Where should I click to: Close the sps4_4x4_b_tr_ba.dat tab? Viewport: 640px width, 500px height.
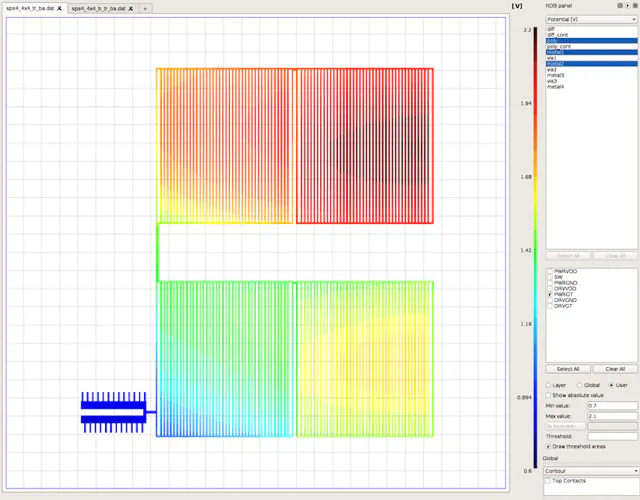point(131,9)
